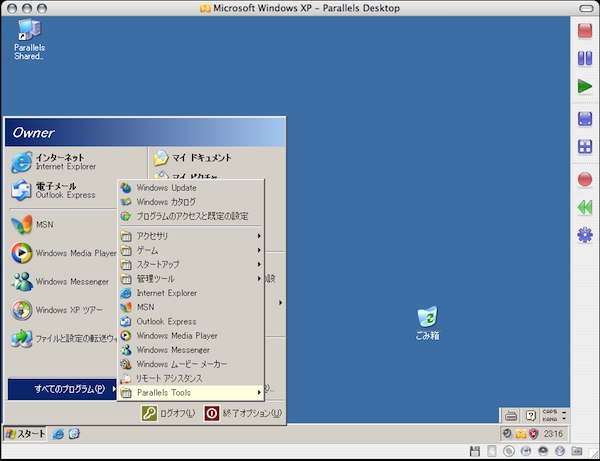
Task: Click the taskbar clock showing 23:16
Action: (x=553, y=434)
